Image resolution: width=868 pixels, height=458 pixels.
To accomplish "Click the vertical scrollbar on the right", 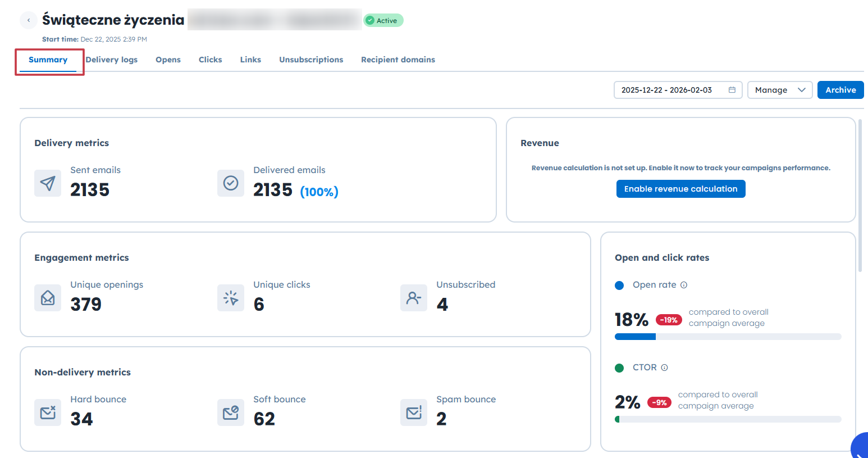I will pos(860,195).
